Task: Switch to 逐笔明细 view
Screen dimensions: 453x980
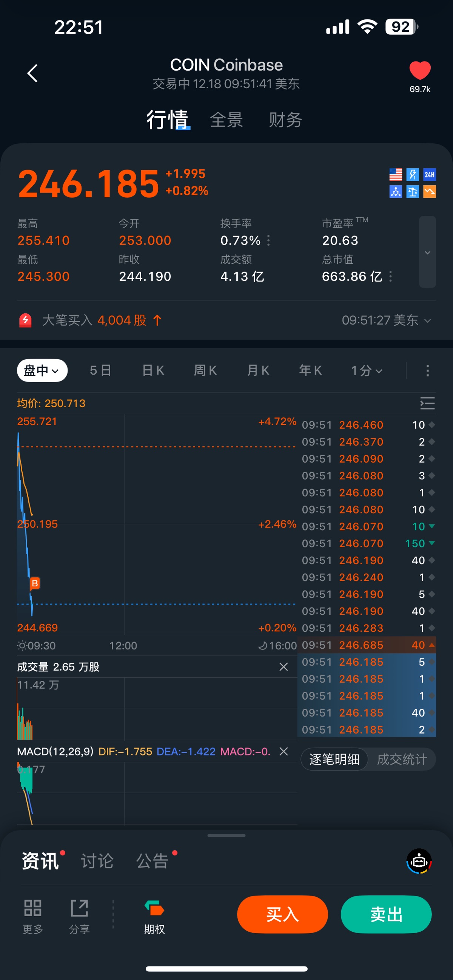Action: click(334, 759)
